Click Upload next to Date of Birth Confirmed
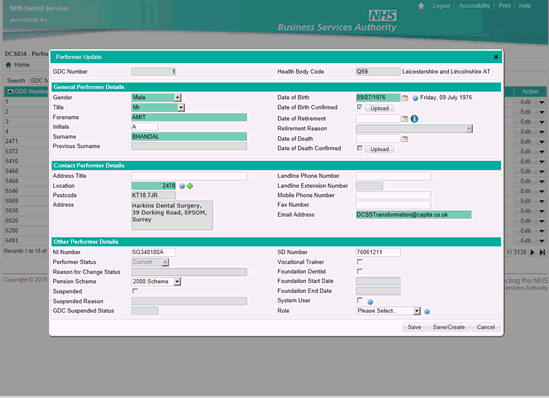This screenshot has width=549, height=398. (380, 109)
